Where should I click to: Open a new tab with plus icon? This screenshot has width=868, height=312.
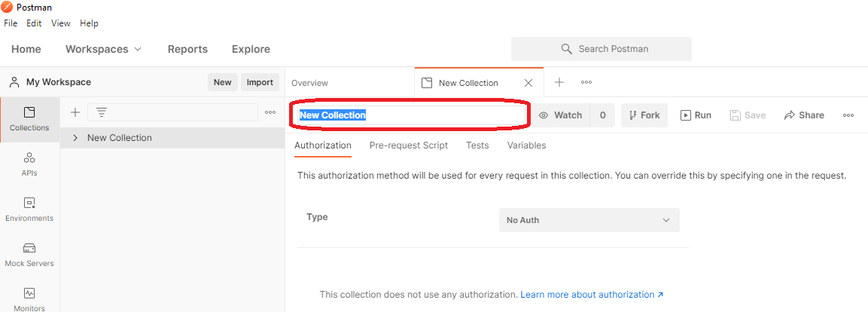click(559, 83)
